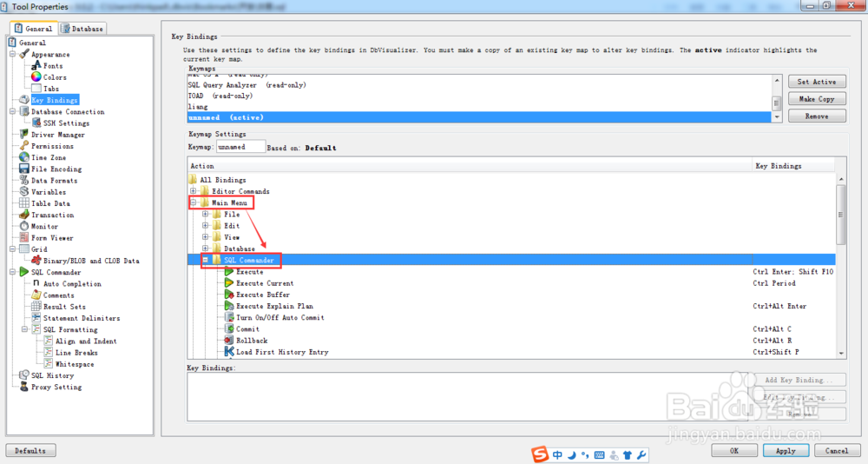The image size is (868, 464).
Task: Click the Sogou toolbar wrench icon
Action: pos(641,455)
